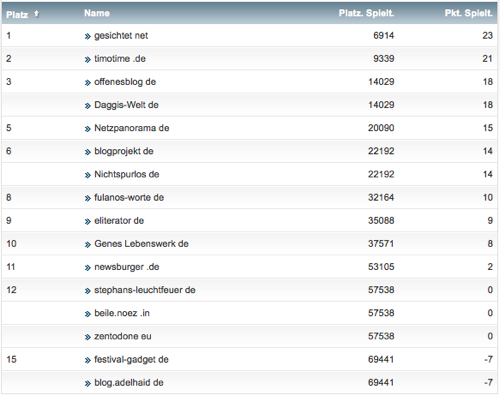
Task: Select the value 35088 in eliterator row
Action: pyautogui.click(x=381, y=221)
